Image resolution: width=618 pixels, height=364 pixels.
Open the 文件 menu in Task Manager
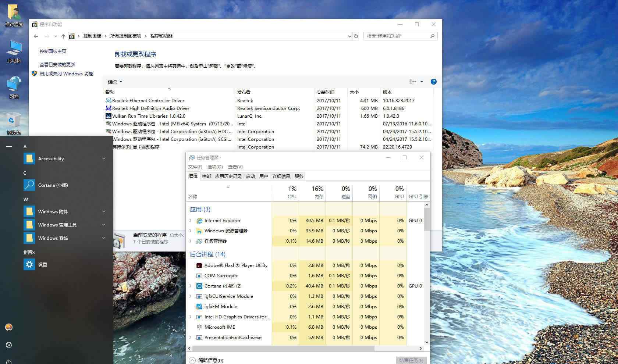(195, 167)
